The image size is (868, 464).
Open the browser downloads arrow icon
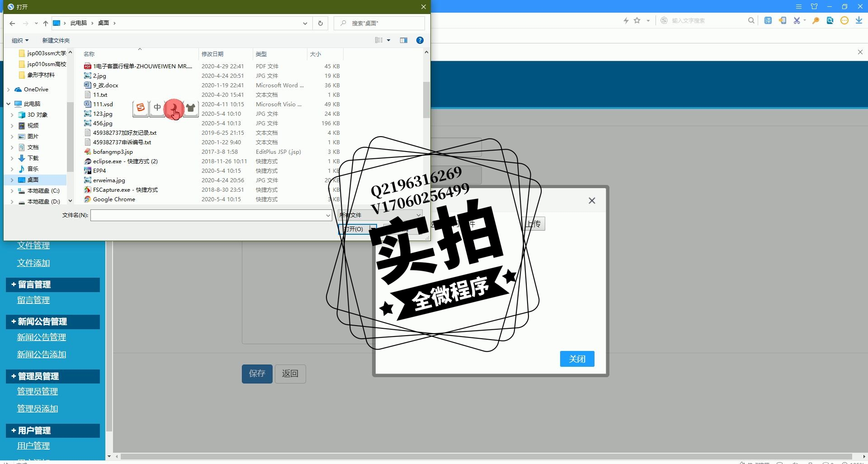859,20
